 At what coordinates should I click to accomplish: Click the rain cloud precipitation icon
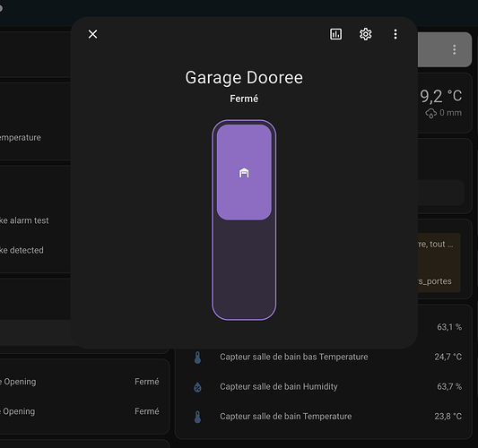coord(430,113)
